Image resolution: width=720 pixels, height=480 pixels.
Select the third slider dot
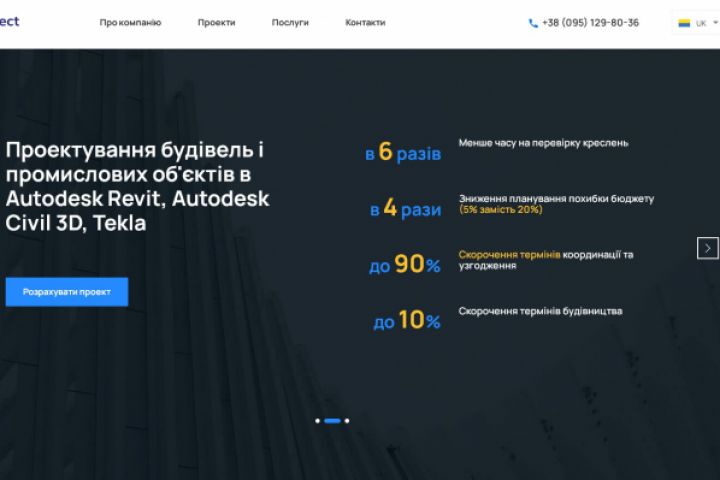click(347, 421)
